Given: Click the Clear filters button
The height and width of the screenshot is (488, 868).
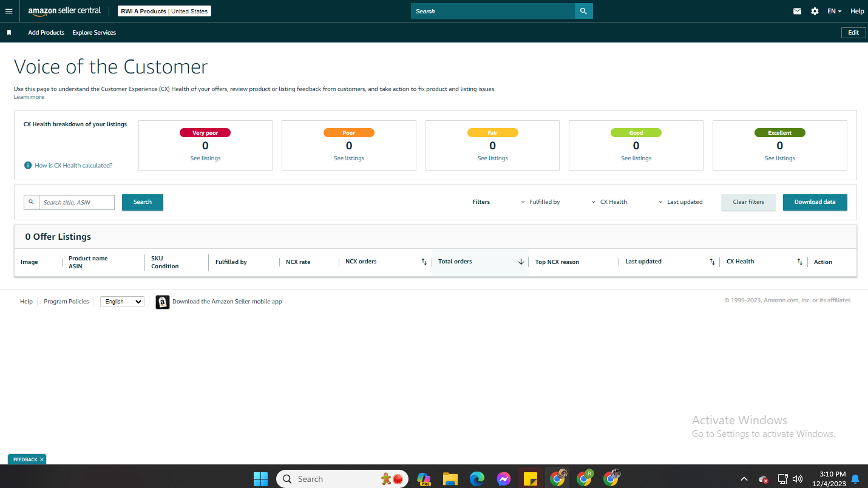Looking at the screenshot, I should pyautogui.click(x=748, y=202).
